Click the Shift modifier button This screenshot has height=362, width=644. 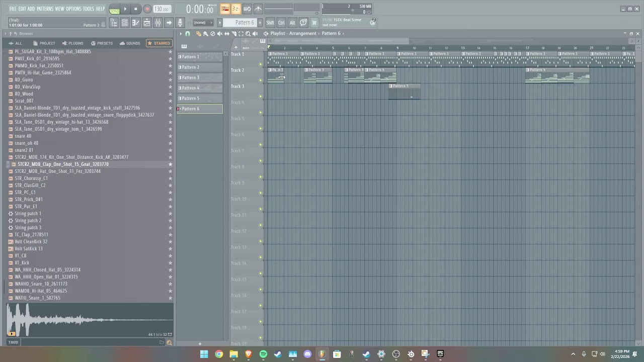(270, 23)
